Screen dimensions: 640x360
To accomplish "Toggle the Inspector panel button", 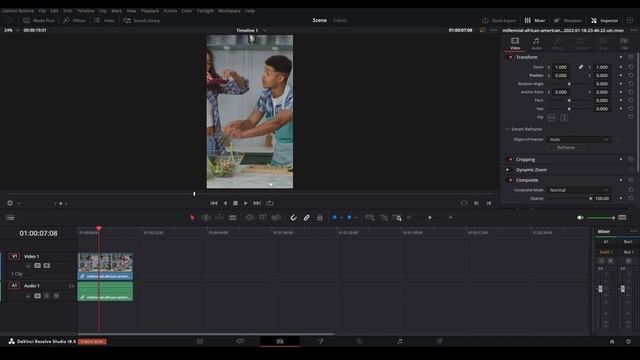I will coord(604,20).
